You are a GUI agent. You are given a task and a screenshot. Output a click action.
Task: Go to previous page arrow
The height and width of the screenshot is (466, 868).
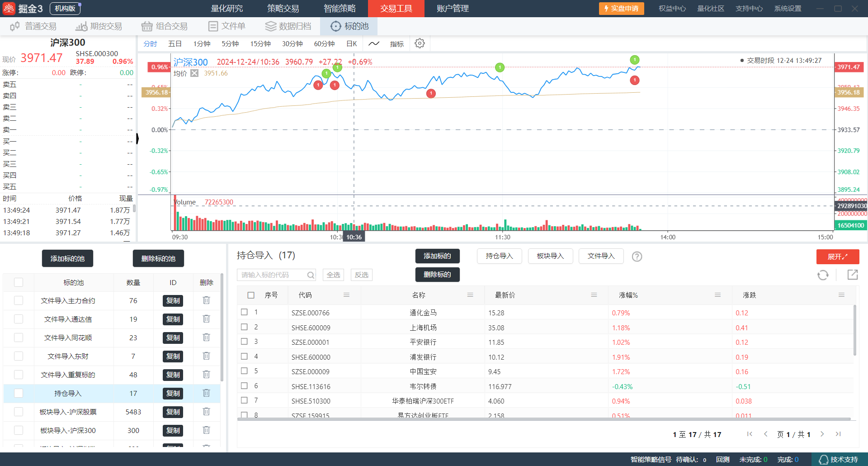click(x=766, y=434)
